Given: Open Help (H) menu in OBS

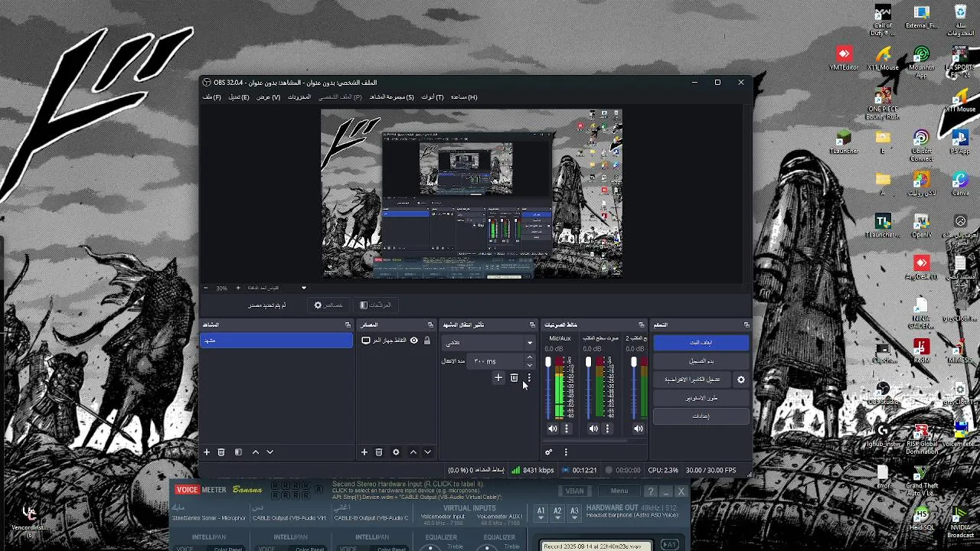Looking at the screenshot, I should click(x=464, y=97).
